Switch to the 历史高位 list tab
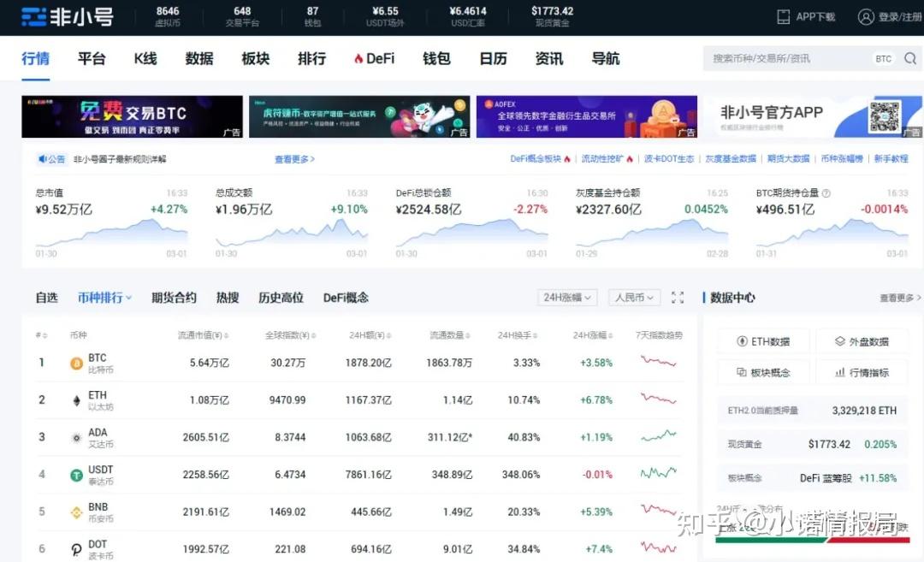The image size is (924, 562). tap(281, 298)
